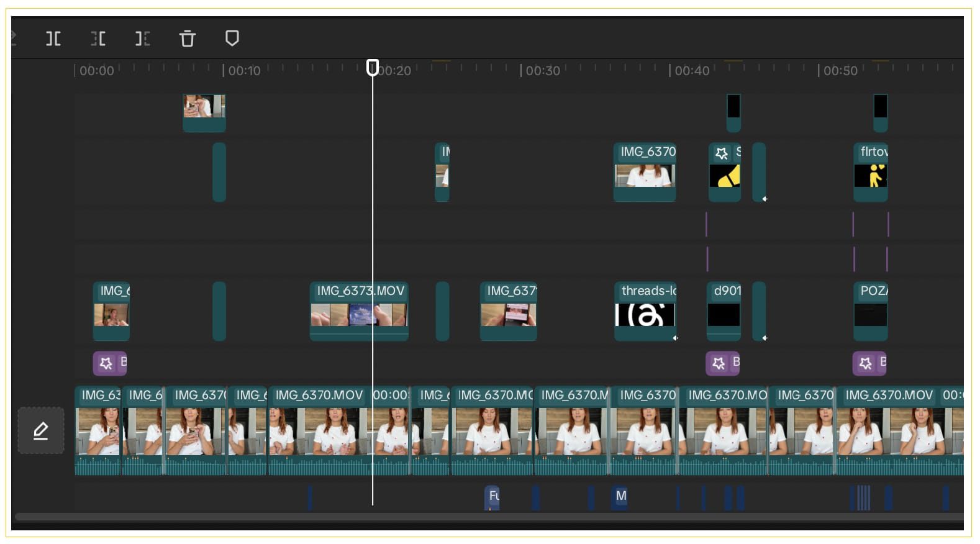
Task: Click the Marker shield icon
Action: [232, 39]
